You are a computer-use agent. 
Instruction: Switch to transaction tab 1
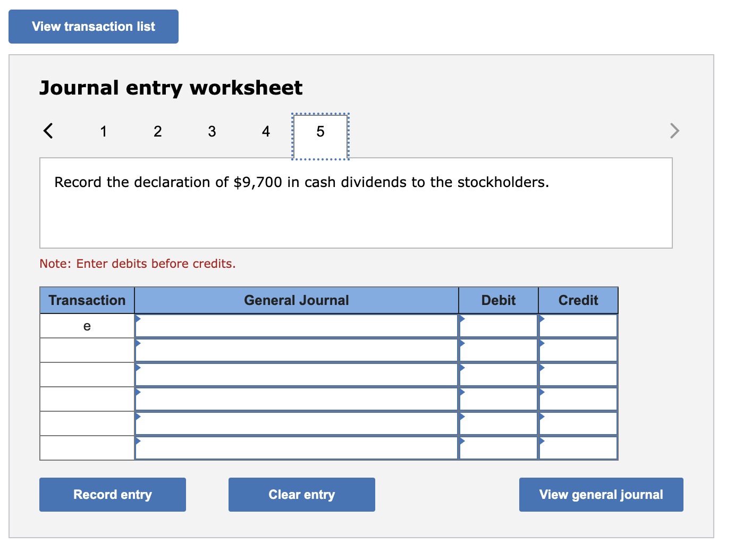[103, 131]
